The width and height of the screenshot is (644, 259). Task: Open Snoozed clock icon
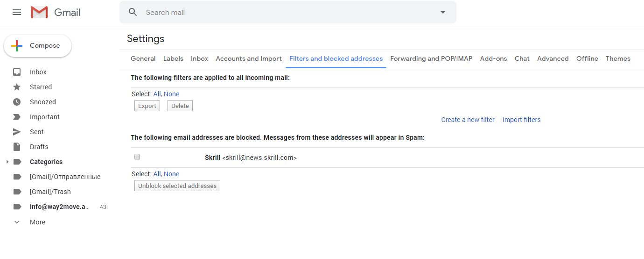(x=17, y=102)
